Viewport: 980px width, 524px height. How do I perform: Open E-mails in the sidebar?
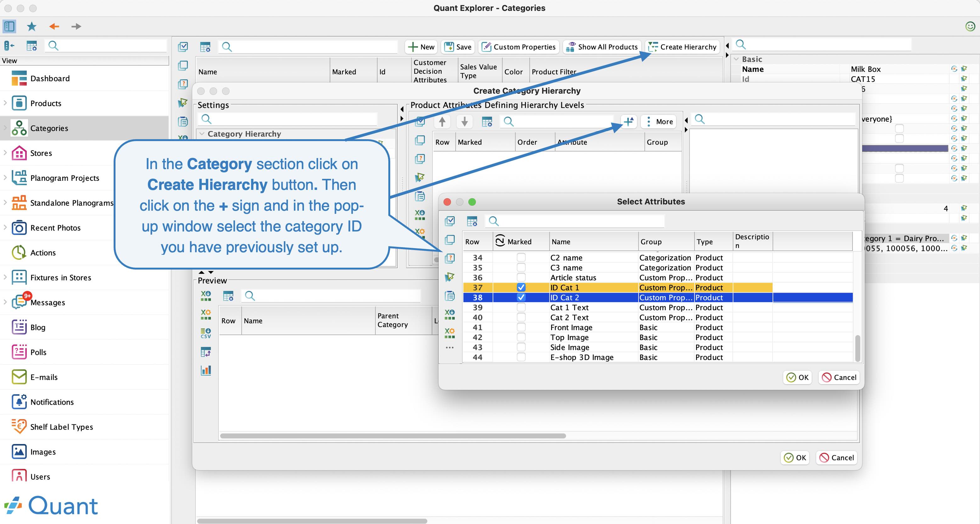point(44,377)
